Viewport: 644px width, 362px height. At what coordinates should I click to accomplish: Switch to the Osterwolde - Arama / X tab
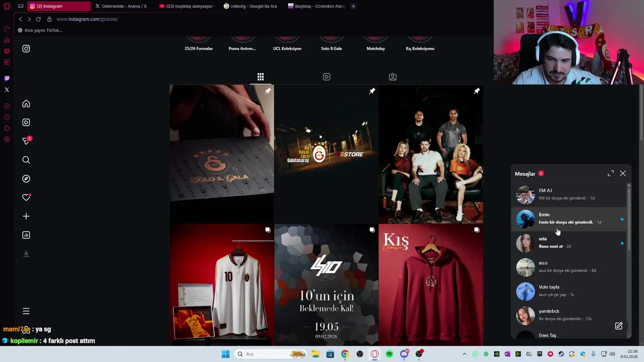tap(123, 7)
